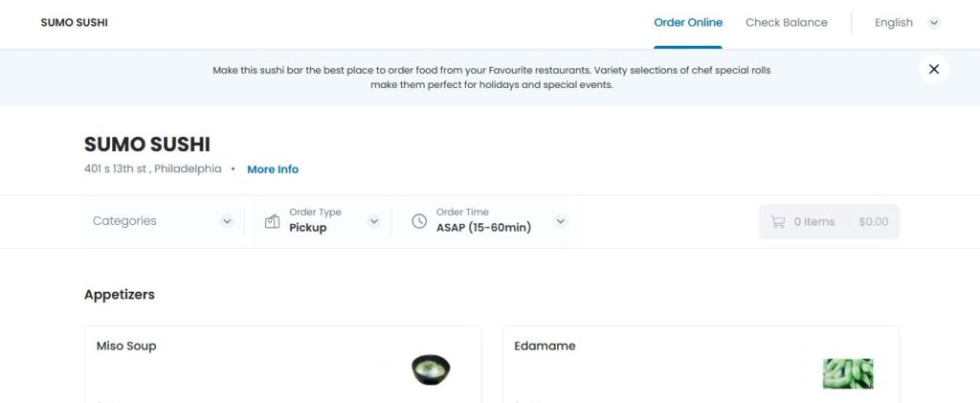
Task: Click the pickup bag icon
Action: click(x=271, y=221)
